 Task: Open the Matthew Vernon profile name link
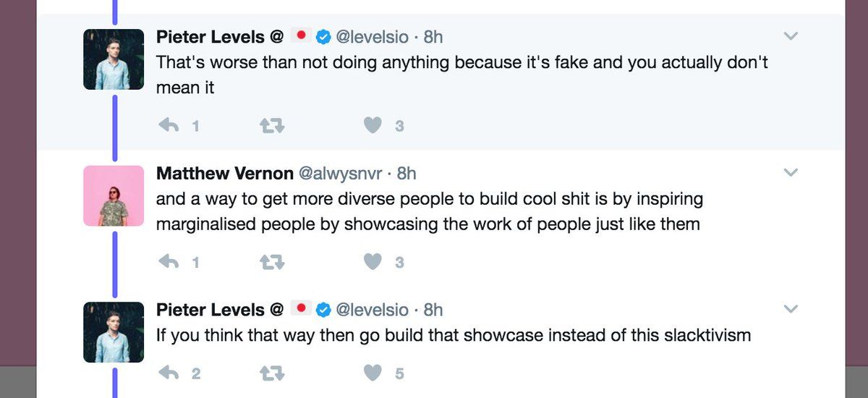[225, 174]
